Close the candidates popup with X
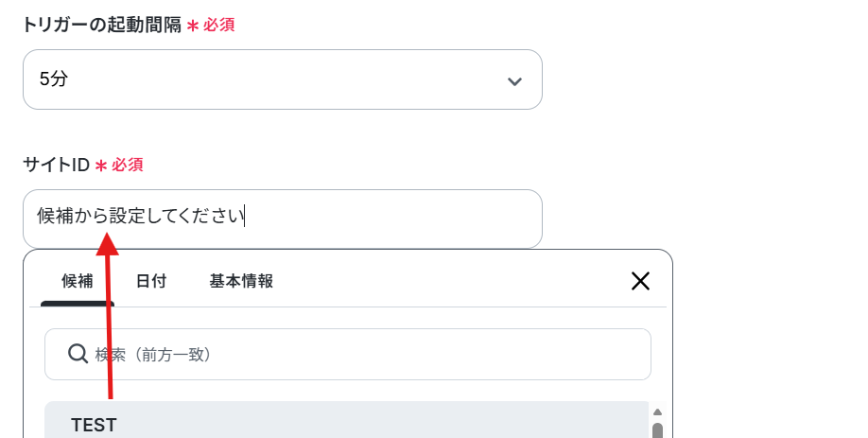This screenshot has width=868, height=438. point(640,281)
